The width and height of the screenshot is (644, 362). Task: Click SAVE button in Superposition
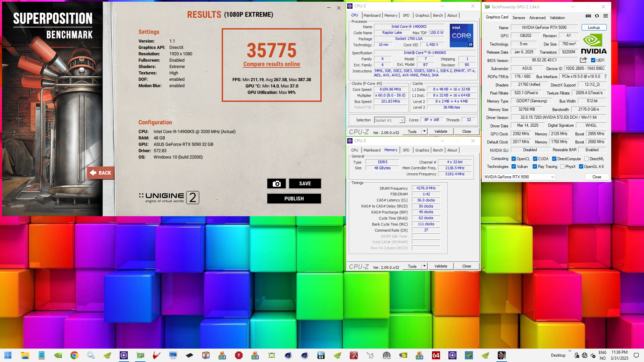[x=305, y=183]
